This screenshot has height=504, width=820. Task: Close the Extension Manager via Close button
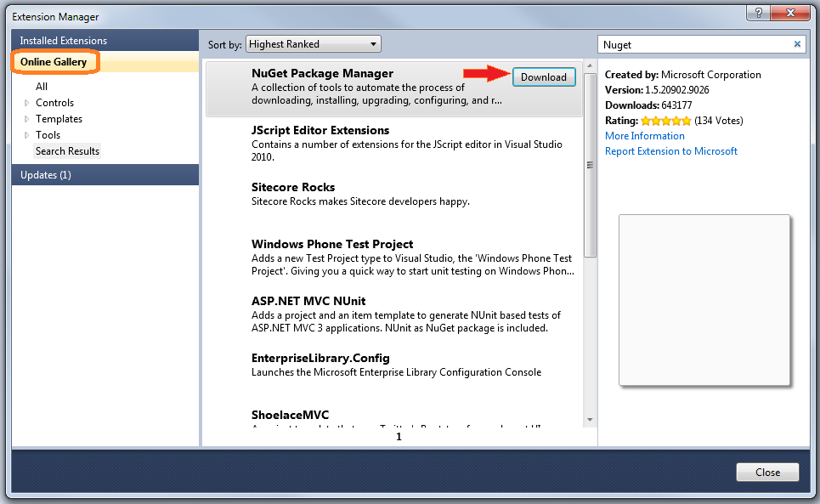767,472
